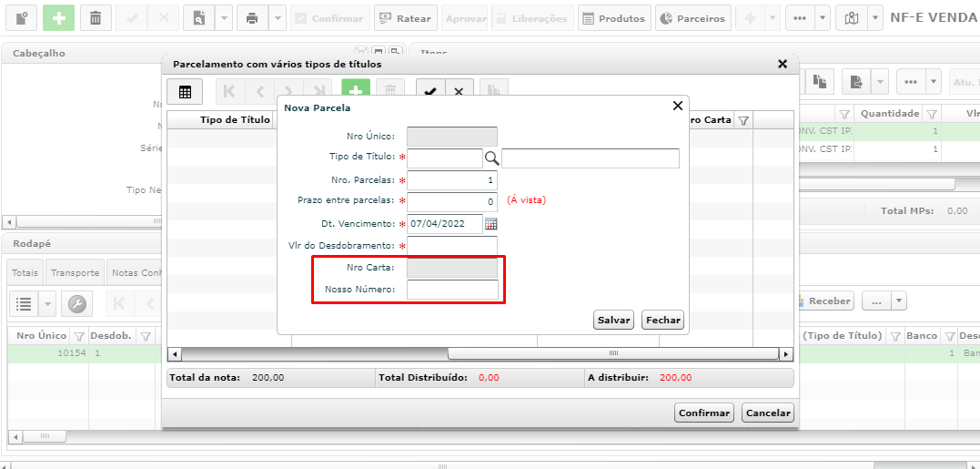Click Cancelar button in Parcelamento dialog footer
The height and width of the screenshot is (469, 980).
(x=768, y=413)
